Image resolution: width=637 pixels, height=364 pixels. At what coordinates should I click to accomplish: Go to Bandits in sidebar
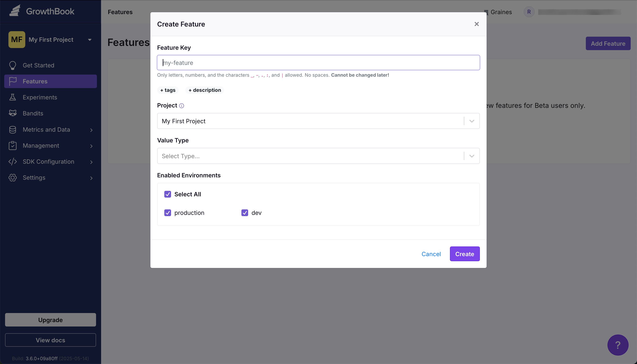[x=51, y=113]
